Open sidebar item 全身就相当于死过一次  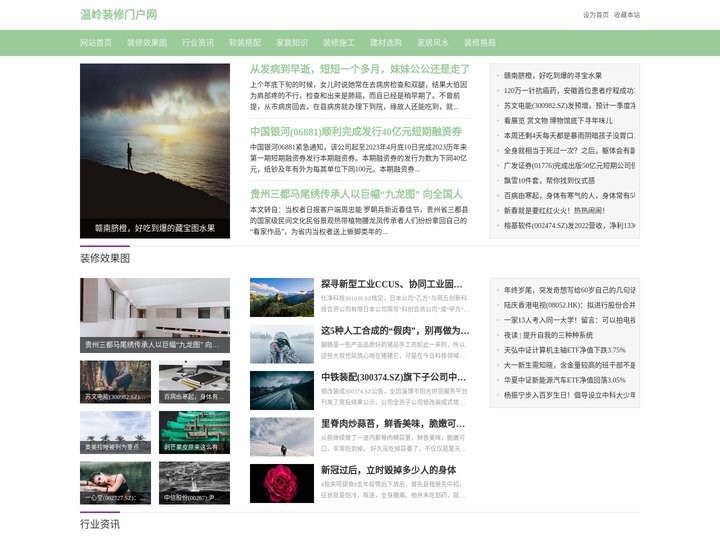click(569, 151)
